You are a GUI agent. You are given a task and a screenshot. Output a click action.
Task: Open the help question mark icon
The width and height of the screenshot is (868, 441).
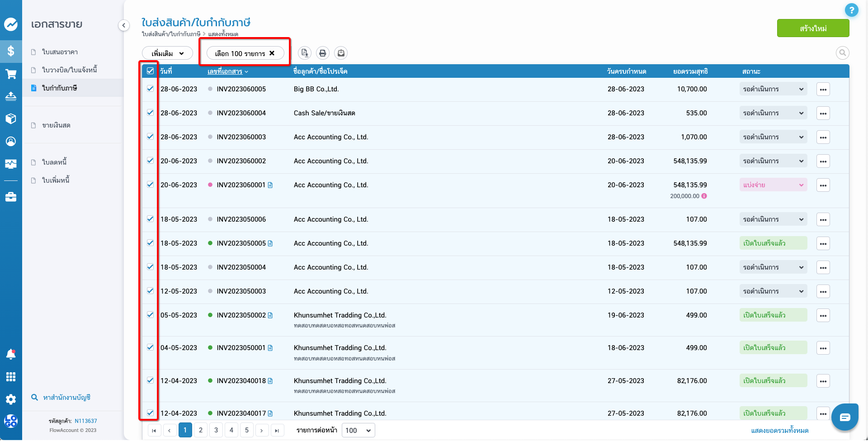coord(852,9)
